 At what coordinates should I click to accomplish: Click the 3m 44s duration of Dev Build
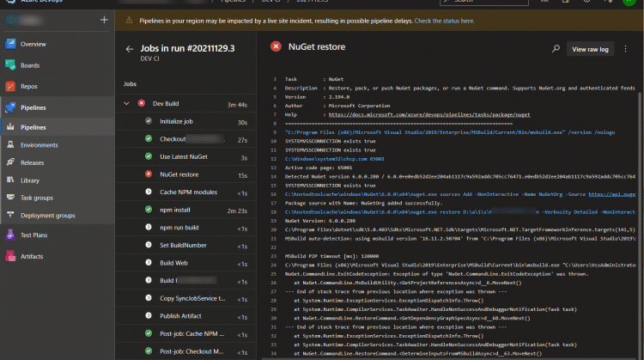click(237, 105)
